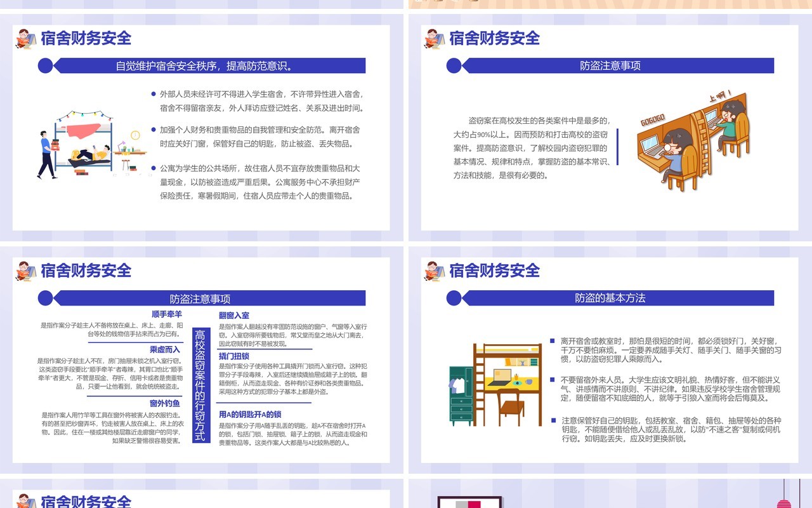Image resolution: width=812 pixels, height=508 pixels.
Task: Select the 防盗注意事项 banner above the 盗窃案 paragraph
Action: tap(610, 65)
